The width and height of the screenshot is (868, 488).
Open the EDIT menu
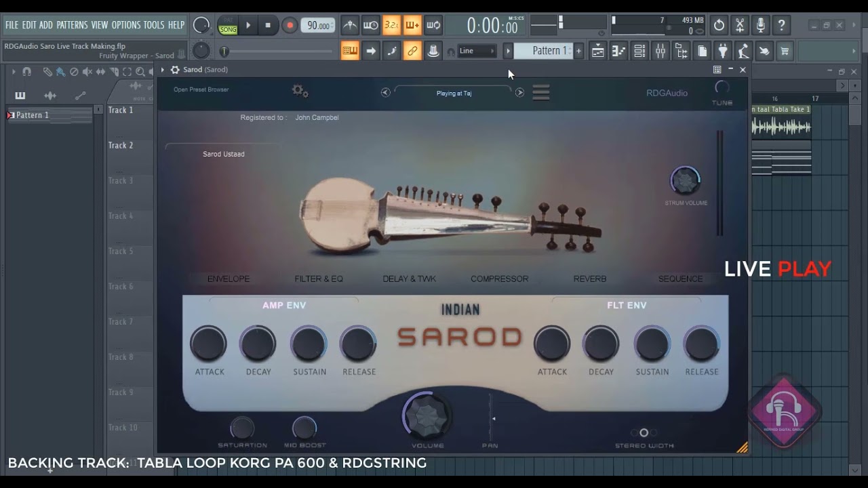[x=29, y=25]
